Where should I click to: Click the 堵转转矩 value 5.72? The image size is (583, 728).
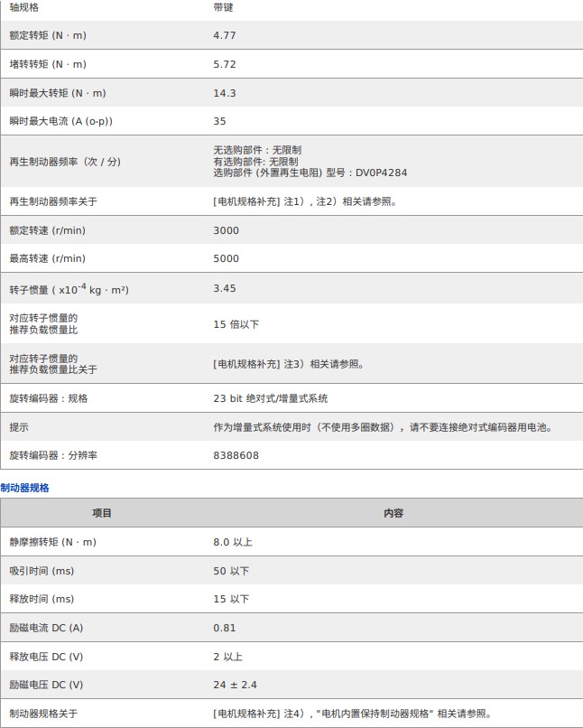(x=225, y=64)
